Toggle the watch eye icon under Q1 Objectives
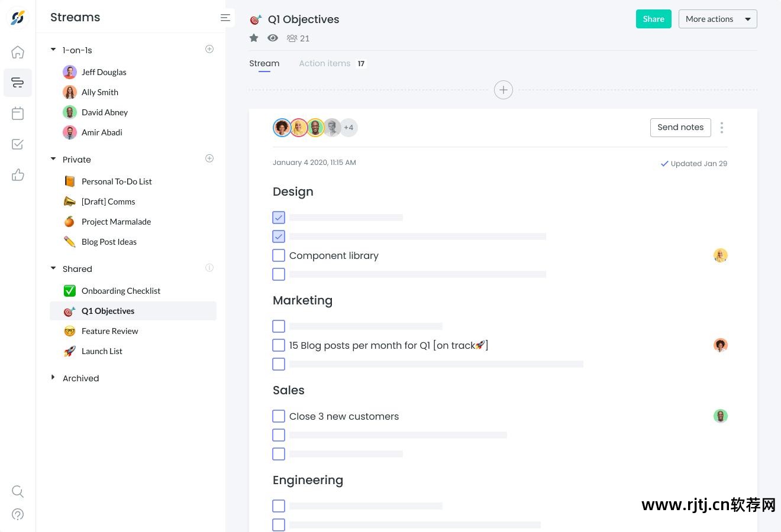 point(273,38)
